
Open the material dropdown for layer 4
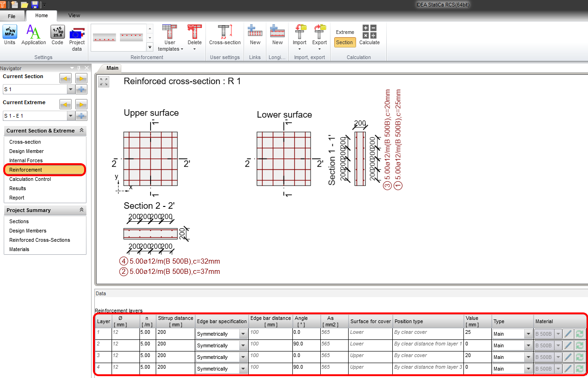pyautogui.click(x=558, y=369)
